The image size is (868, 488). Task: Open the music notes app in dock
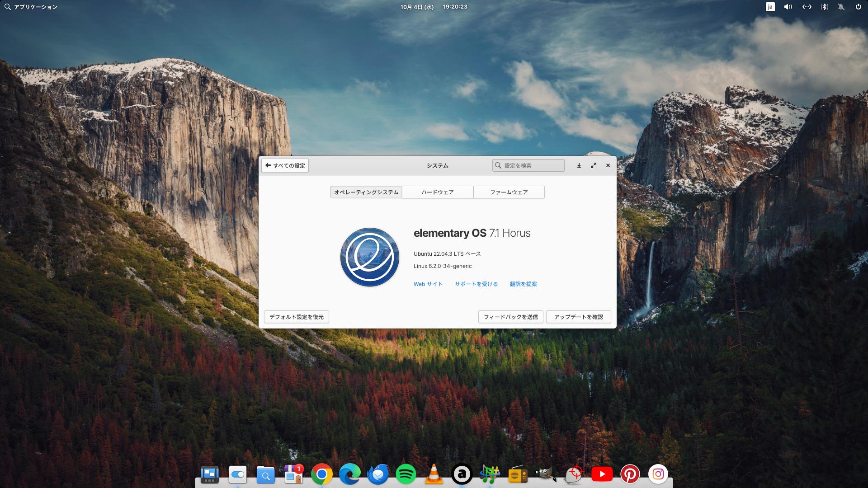pos(490,474)
